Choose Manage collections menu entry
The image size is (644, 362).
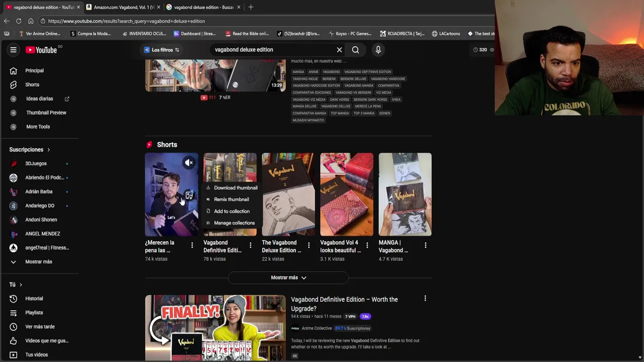click(x=231, y=223)
